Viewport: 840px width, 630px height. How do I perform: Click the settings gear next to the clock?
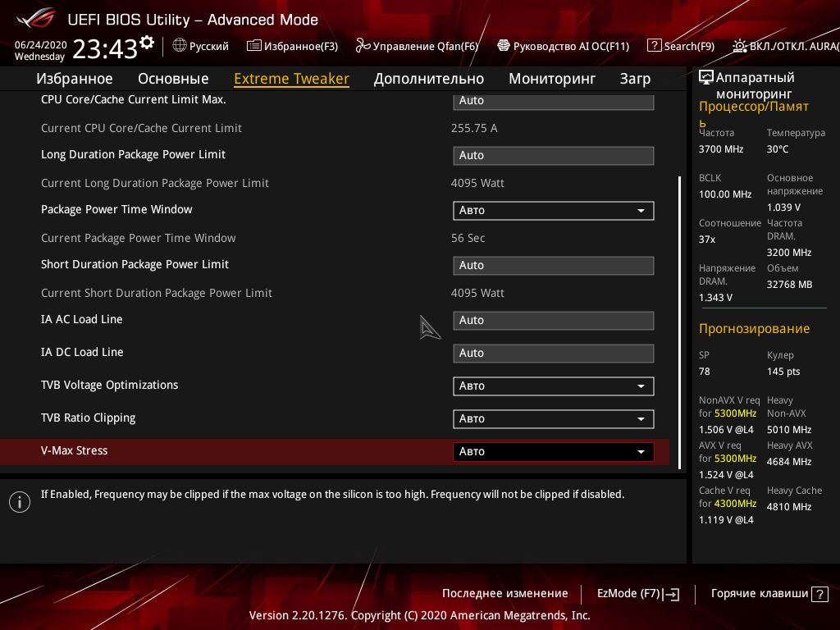pyautogui.click(x=147, y=43)
